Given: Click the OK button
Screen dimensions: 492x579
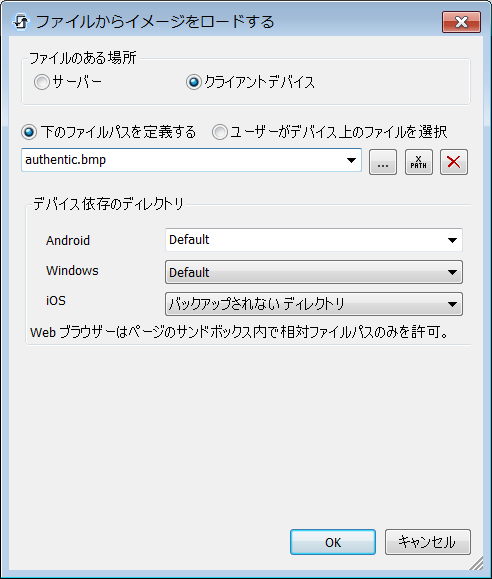Looking at the screenshot, I should coord(333,542).
